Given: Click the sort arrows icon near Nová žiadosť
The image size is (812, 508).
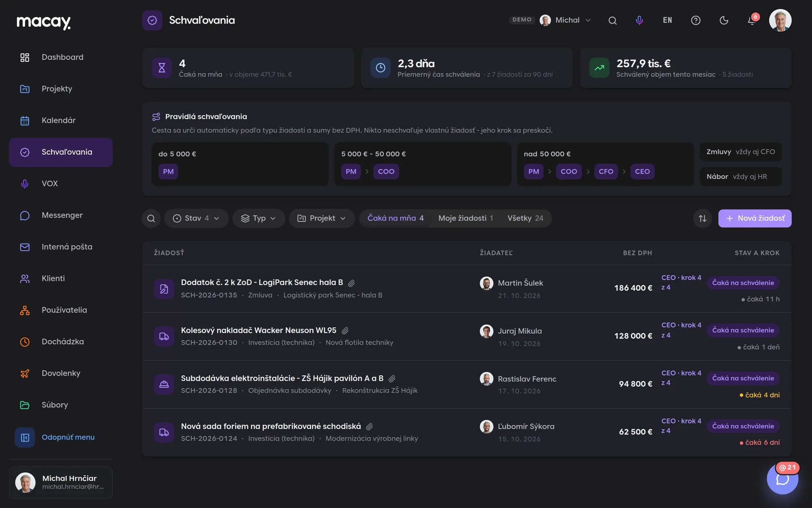Looking at the screenshot, I should click(x=702, y=219).
